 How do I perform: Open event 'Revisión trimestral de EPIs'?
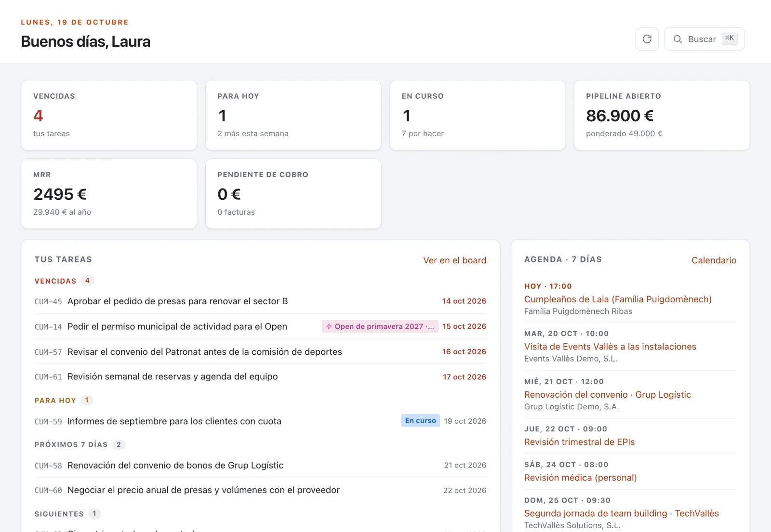(579, 442)
